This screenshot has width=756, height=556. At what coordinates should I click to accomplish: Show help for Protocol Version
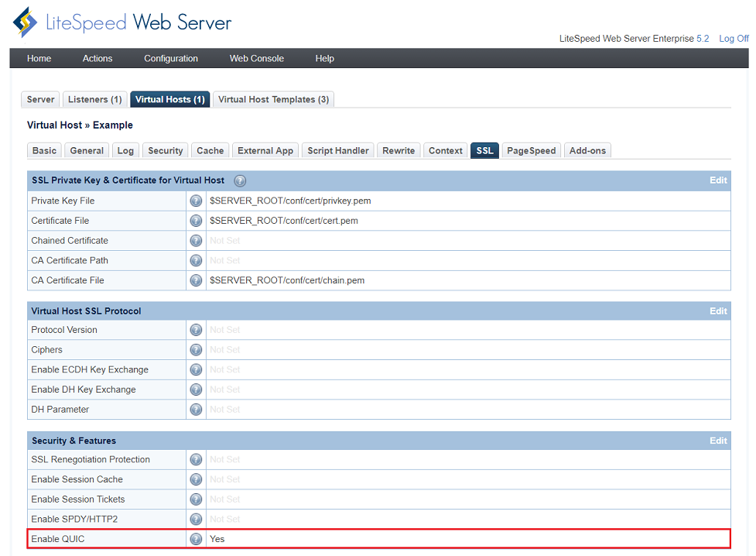point(196,330)
